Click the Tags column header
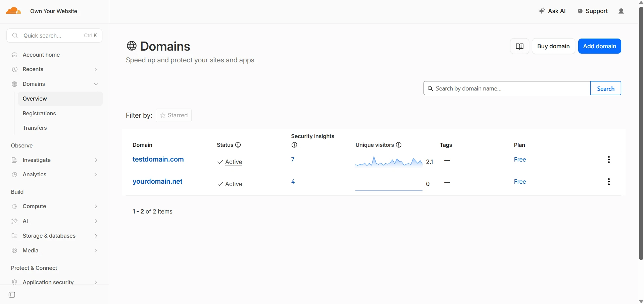This screenshot has width=644, height=304. [446, 145]
